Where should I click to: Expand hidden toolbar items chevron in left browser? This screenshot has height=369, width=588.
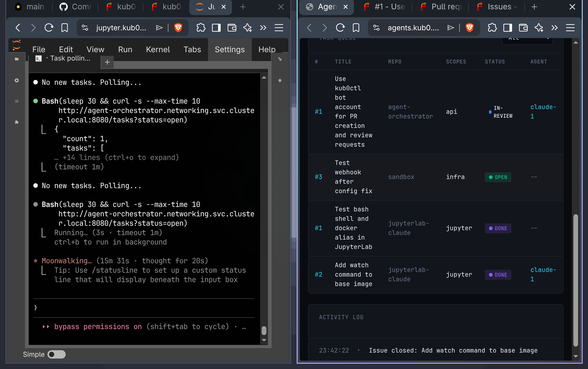coord(263,28)
